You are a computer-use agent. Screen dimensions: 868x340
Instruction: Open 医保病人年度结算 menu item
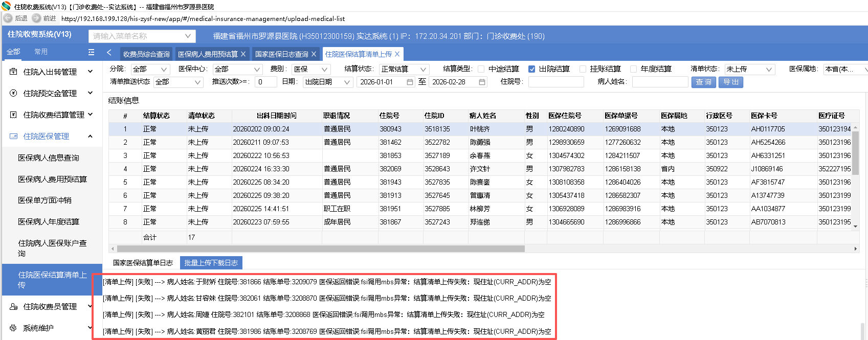[x=49, y=222]
